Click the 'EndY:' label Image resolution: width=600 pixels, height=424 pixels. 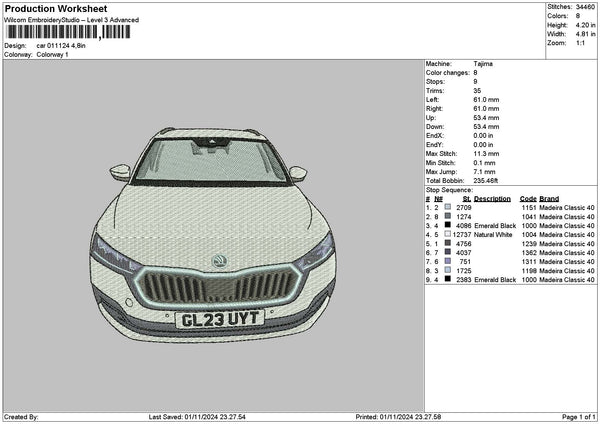pos(434,145)
